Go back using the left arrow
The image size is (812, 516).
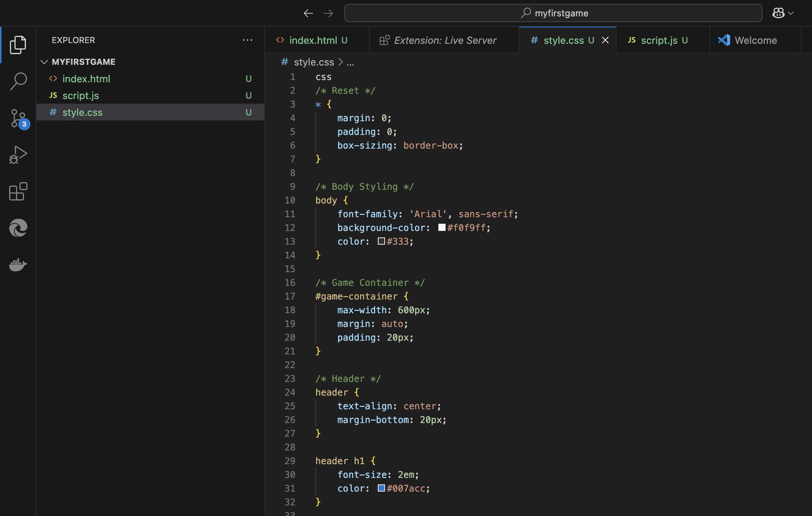tap(308, 13)
